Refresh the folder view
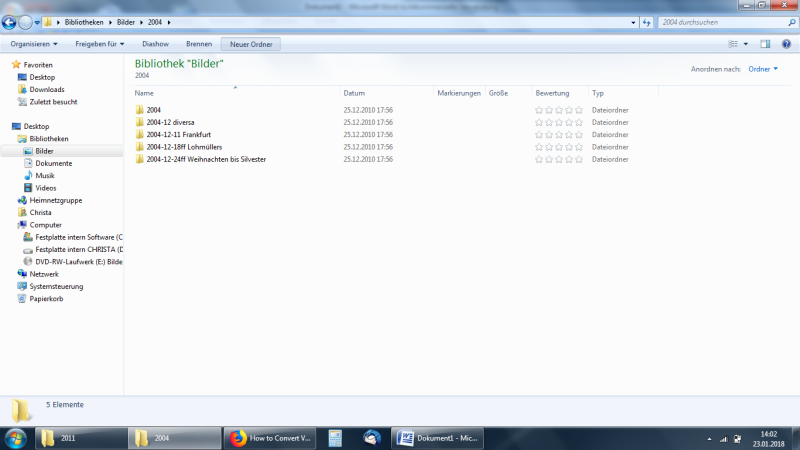 click(x=646, y=22)
